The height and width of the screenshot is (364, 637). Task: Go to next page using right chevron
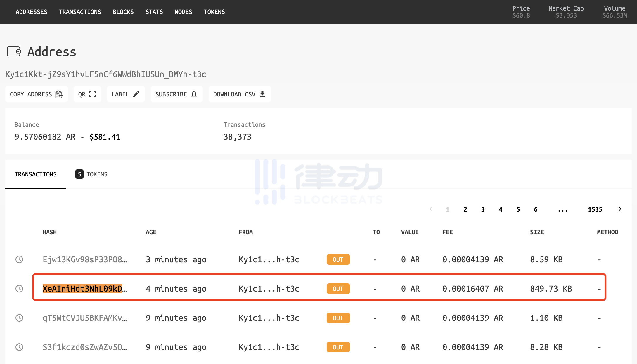point(620,209)
